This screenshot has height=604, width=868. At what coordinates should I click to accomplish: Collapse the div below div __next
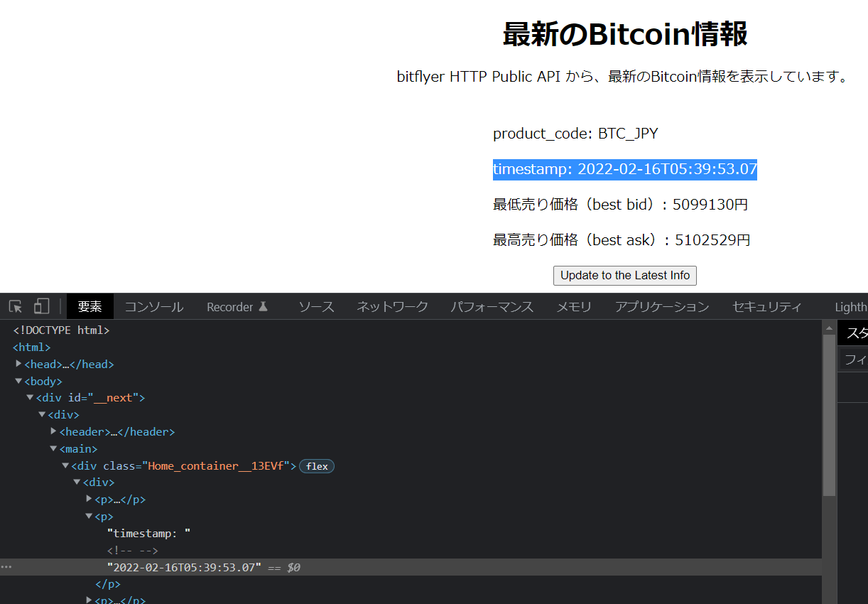click(x=42, y=414)
